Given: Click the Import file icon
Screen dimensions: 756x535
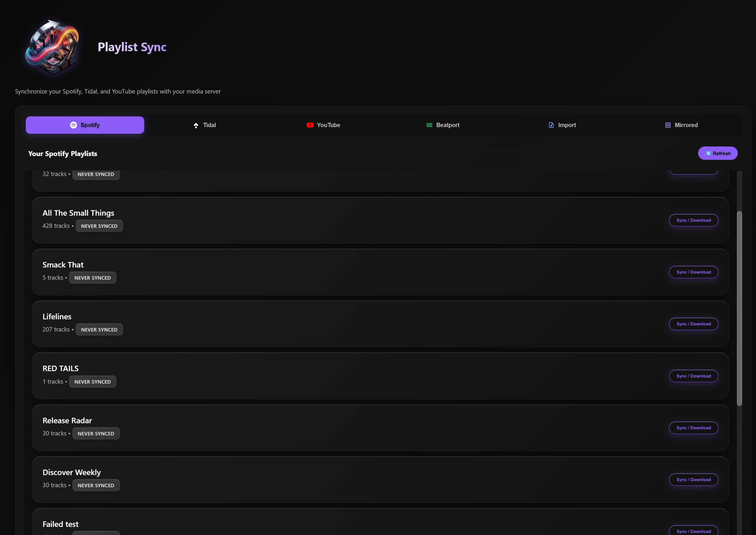Looking at the screenshot, I should (x=551, y=125).
